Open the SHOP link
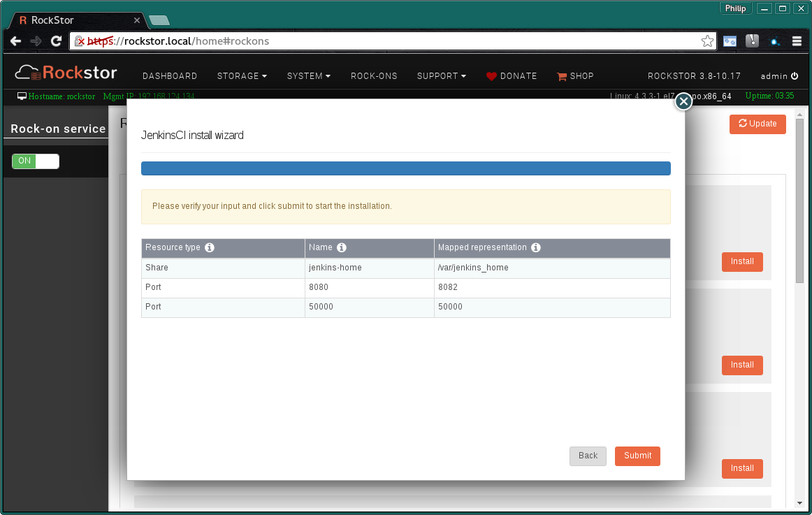Screen dimensions: 812x515 pyautogui.click(x=575, y=76)
